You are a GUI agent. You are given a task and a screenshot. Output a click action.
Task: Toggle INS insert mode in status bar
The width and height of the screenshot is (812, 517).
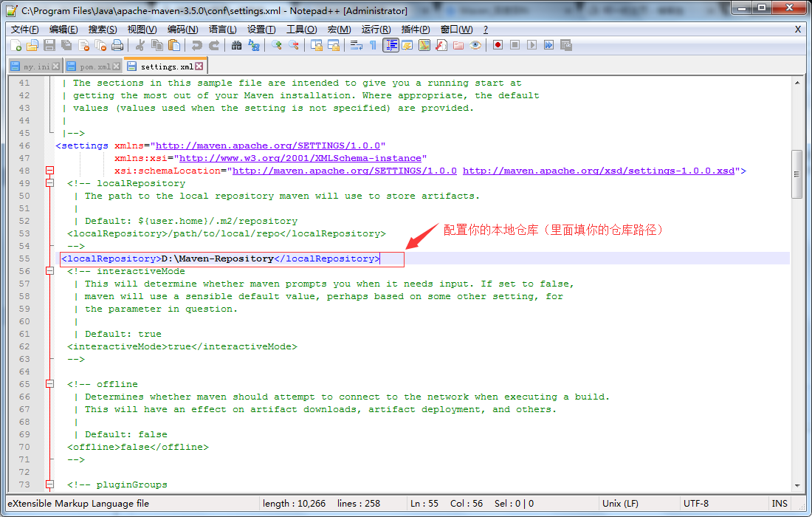tap(780, 504)
